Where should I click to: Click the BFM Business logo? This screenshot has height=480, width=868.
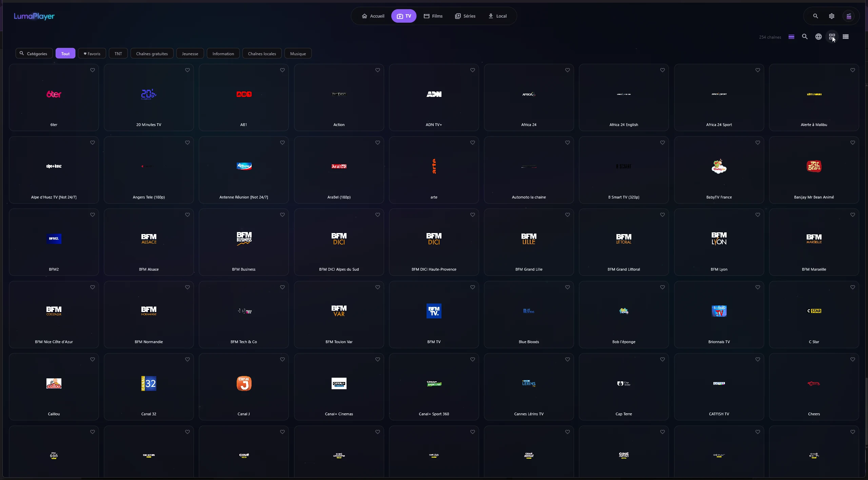pos(244,239)
